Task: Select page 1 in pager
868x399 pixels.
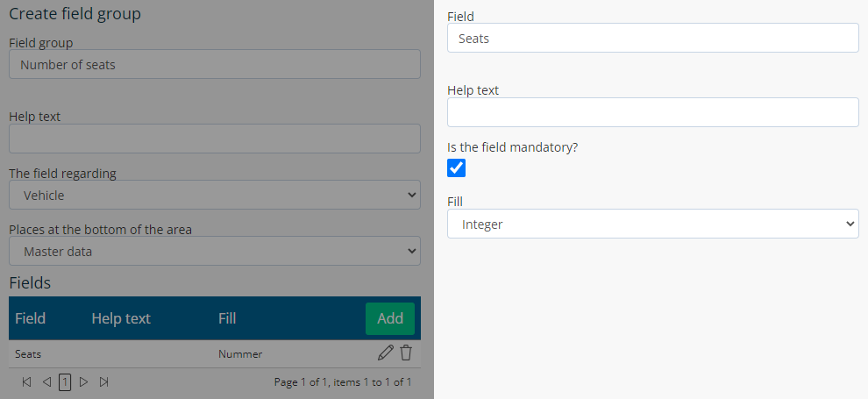Action: pos(65,381)
